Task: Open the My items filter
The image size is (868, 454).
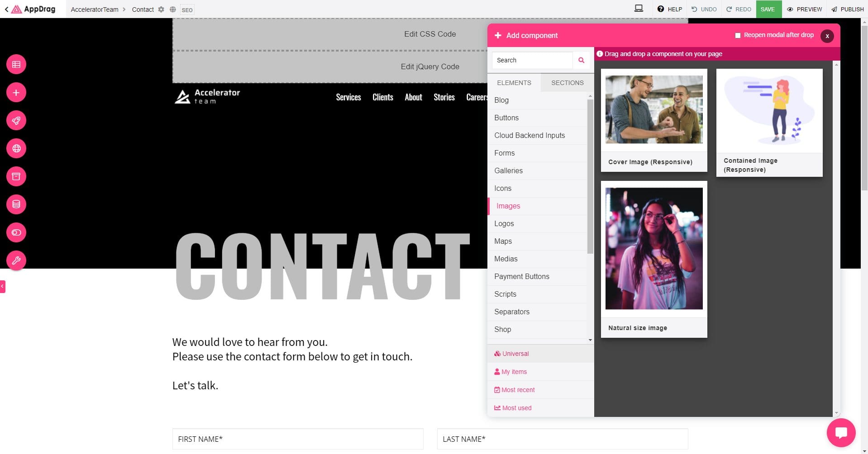Action: 541,372
